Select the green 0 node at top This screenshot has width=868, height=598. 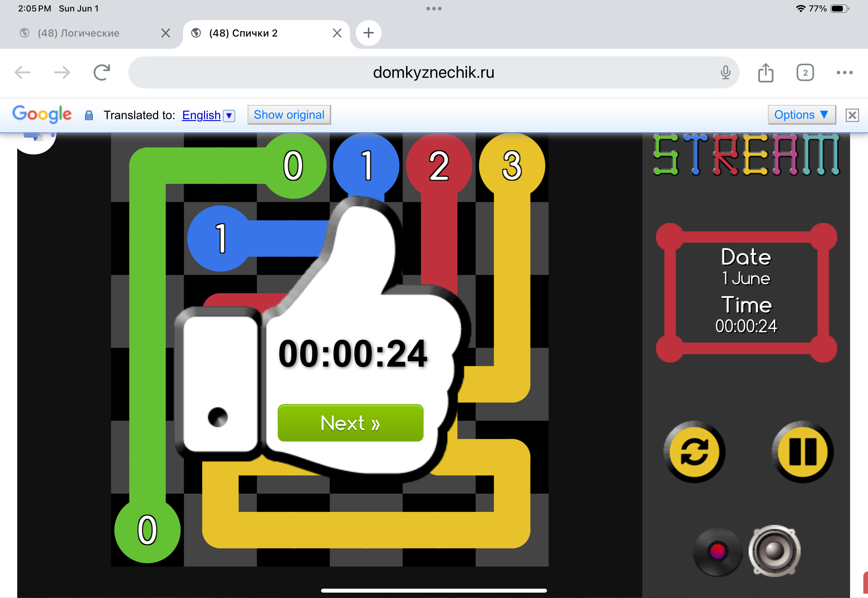coord(293,166)
